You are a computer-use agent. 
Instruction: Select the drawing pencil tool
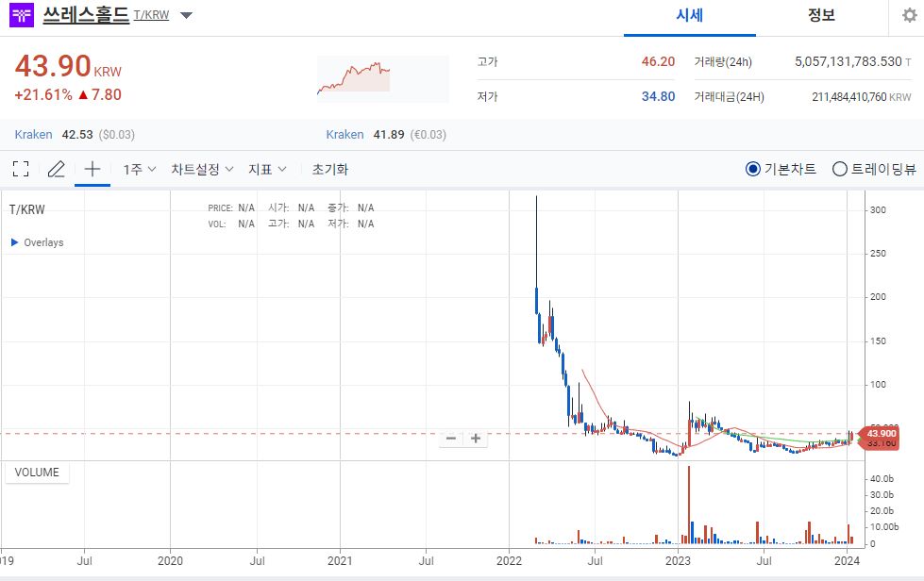56,168
